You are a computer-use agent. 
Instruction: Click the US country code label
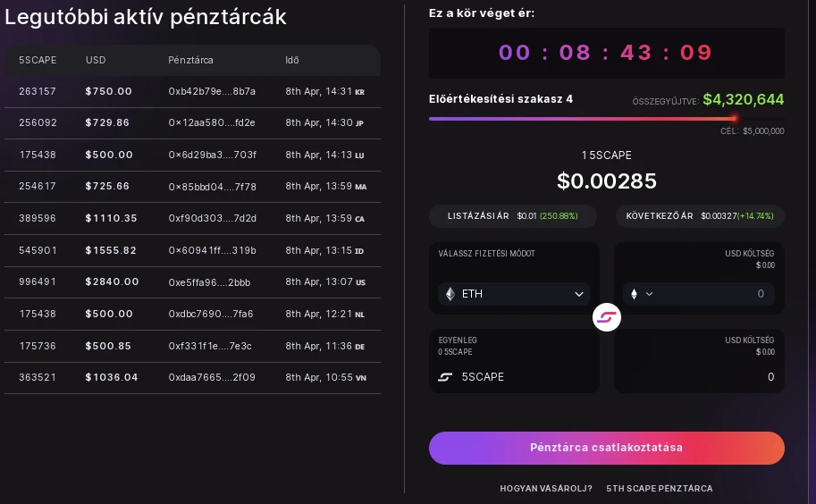(x=360, y=282)
